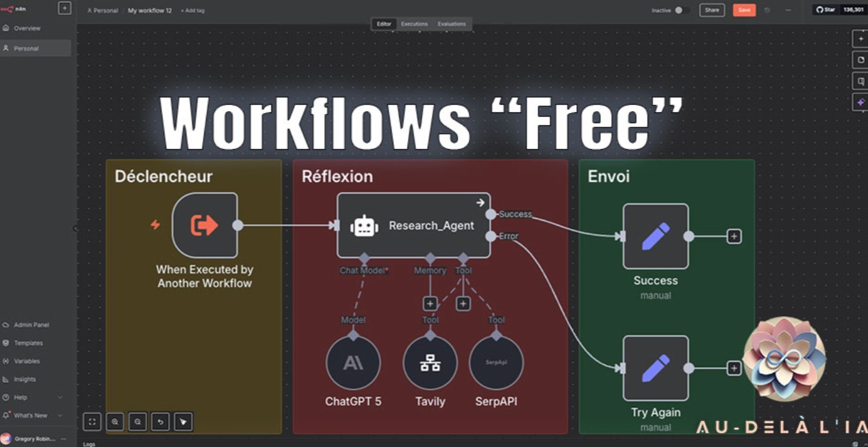Open Gregory Robin user options menu
The width and height of the screenshot is (868, 447).
pos(63,439)
